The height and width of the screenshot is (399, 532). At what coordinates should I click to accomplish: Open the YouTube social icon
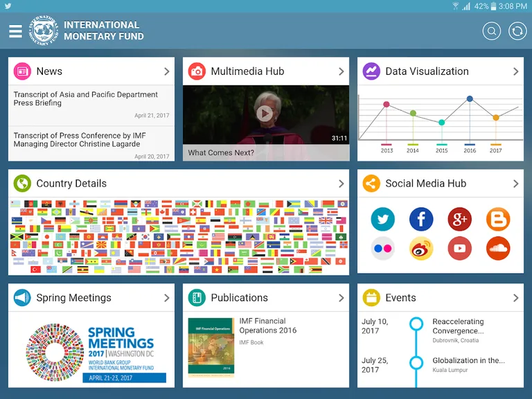point(460,249)
